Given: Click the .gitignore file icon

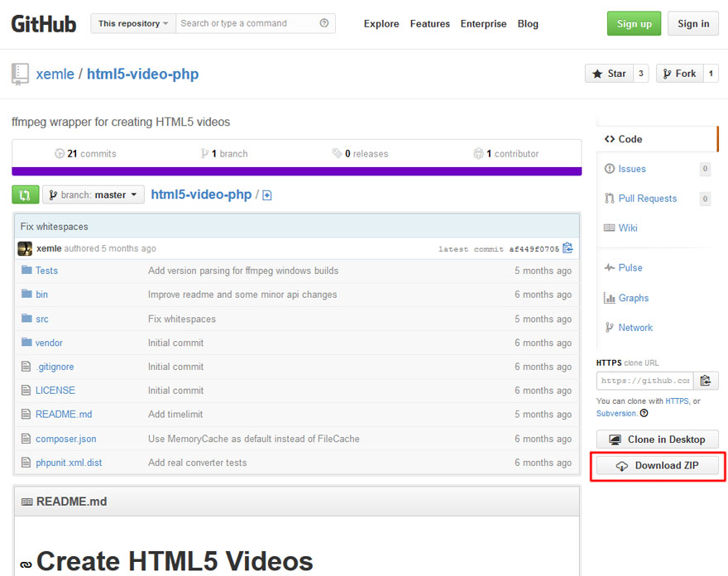Looking at the screenshot, I should (26, 367).
